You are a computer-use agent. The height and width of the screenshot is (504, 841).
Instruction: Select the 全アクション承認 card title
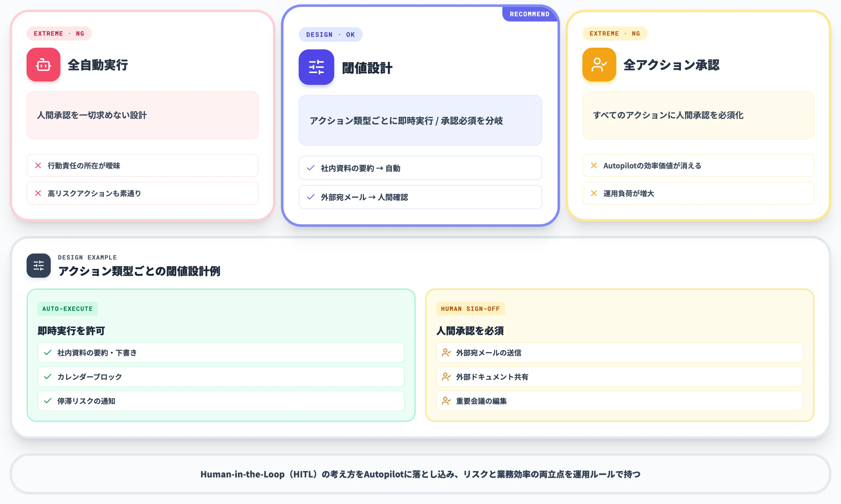coord(671,65)
